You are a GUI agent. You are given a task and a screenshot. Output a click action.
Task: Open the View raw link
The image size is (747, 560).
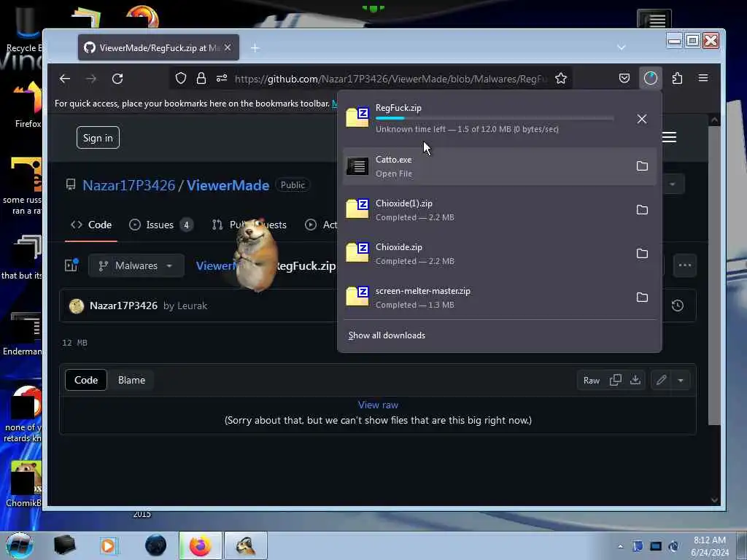coord(378,405)
